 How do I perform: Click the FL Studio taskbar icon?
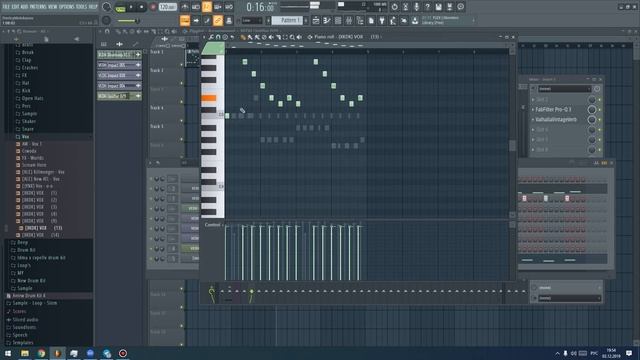58,353
